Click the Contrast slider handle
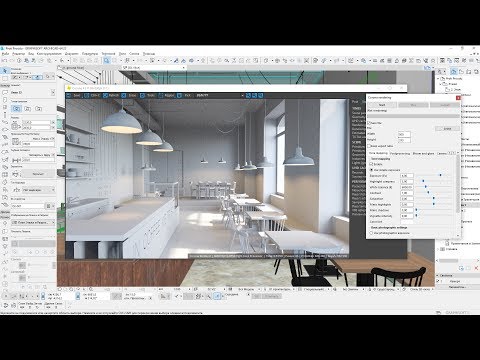480x360 pixels. coord(428,193)
